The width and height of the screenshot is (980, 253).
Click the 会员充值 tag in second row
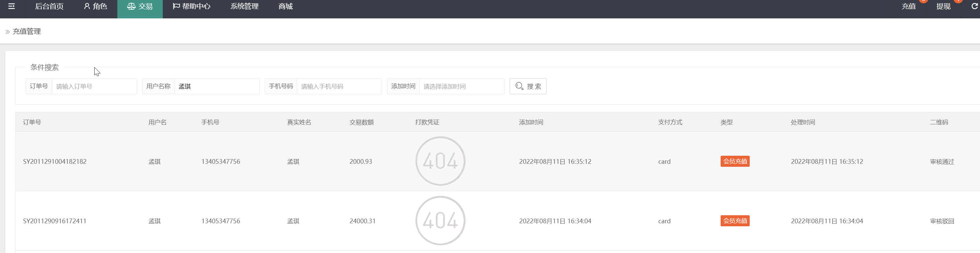tap(735, 221)
